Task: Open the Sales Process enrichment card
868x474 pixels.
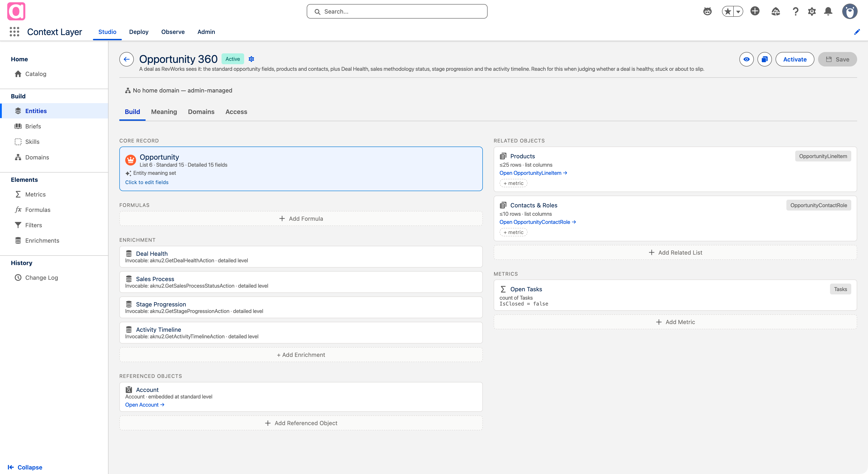Action: (301, 282)
